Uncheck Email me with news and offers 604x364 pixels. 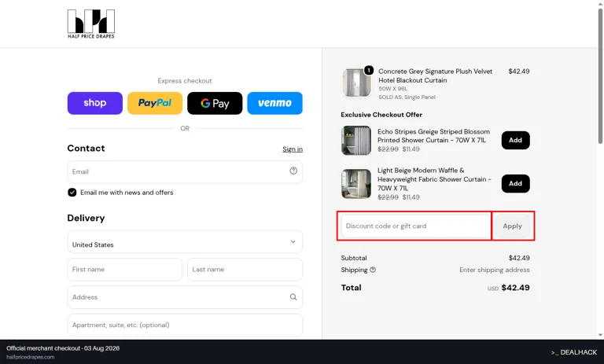(72, 192)
